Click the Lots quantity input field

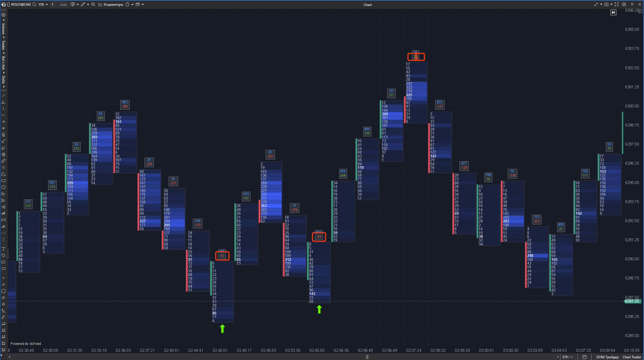coord(59,4)
